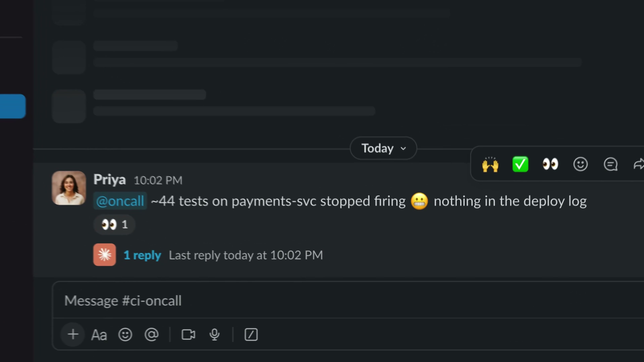Image resolution: width=644 pixels, height=362 pixels.
Task: Click the Priya sender name
Action: point(110,180)
